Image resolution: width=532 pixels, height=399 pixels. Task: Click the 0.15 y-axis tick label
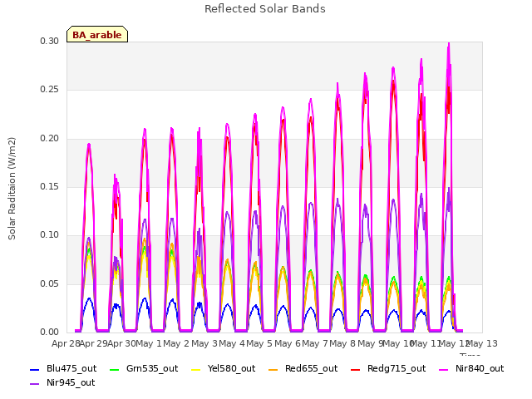pyautogui.click(x=50, y=186)
